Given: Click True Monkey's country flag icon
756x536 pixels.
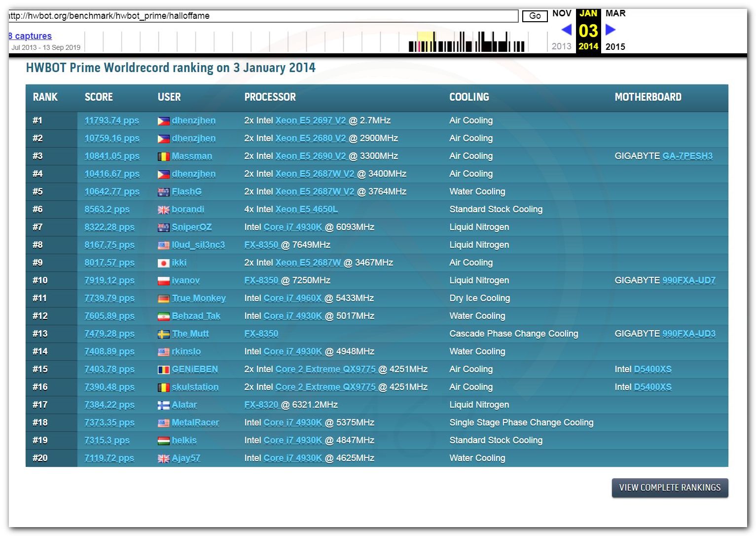Looking at the screenshot, I should (x=163, y=299).
